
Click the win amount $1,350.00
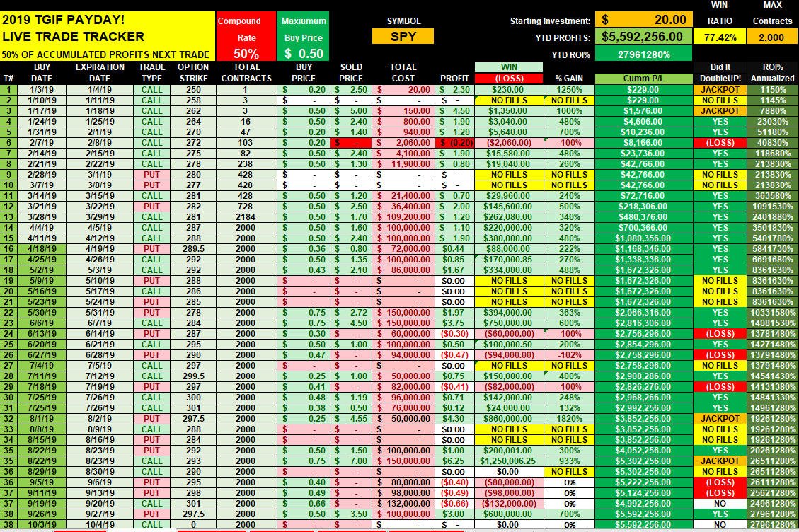click(509, 110)
